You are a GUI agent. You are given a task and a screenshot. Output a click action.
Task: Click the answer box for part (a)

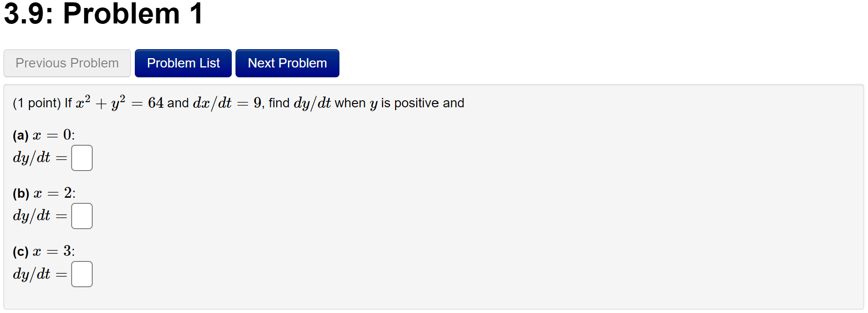click(81, 158)
